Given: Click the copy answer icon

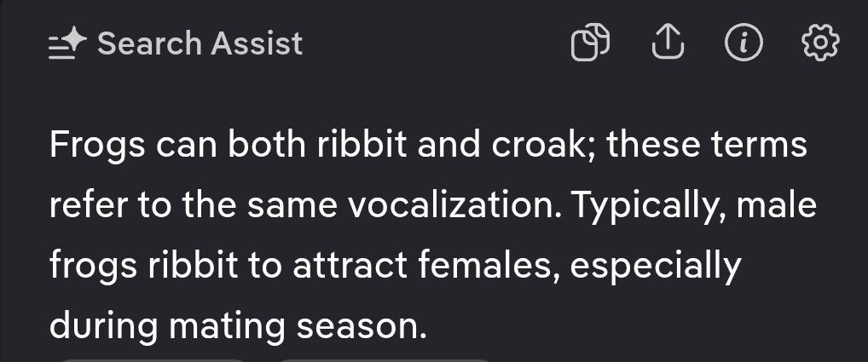Looking at the screenshot, I should [590, 43].
